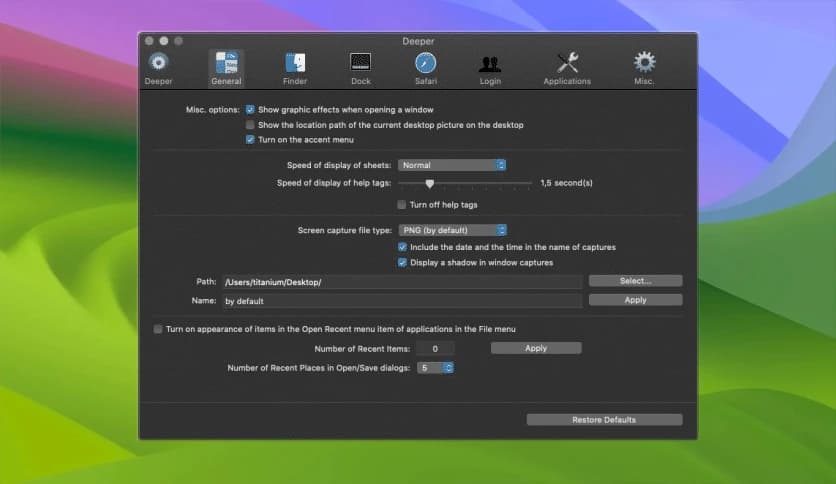Click the Number of Recent Items field
836x484 pixels.
[x=435, y=348]
